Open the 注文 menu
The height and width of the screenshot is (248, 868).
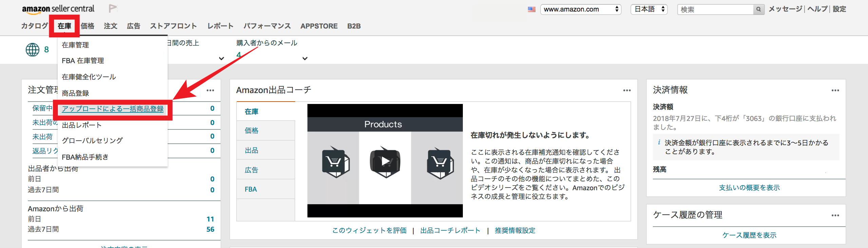click(x=111, y=26)
